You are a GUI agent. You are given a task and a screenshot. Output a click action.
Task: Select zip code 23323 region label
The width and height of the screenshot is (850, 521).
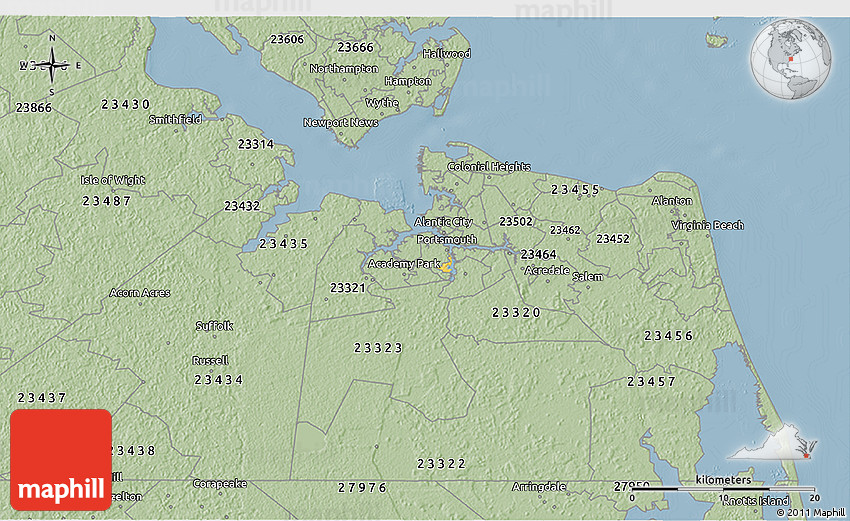378,348
